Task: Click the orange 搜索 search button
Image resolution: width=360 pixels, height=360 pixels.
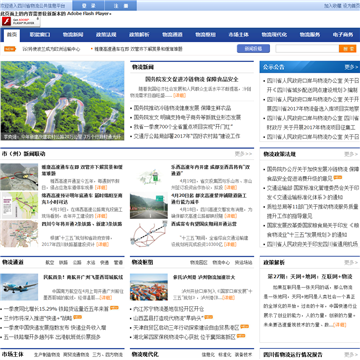Action: coord(348,49)
